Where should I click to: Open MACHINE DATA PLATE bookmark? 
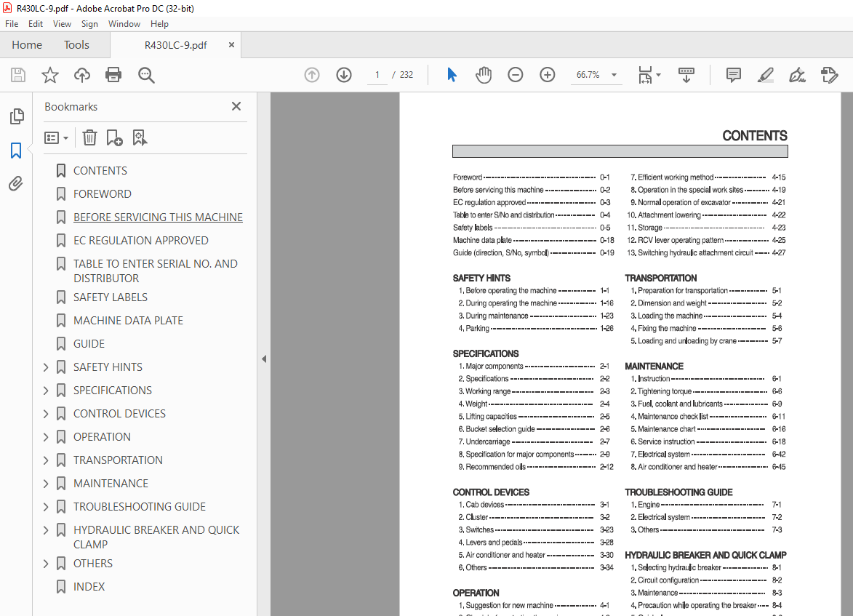(129, 321)
